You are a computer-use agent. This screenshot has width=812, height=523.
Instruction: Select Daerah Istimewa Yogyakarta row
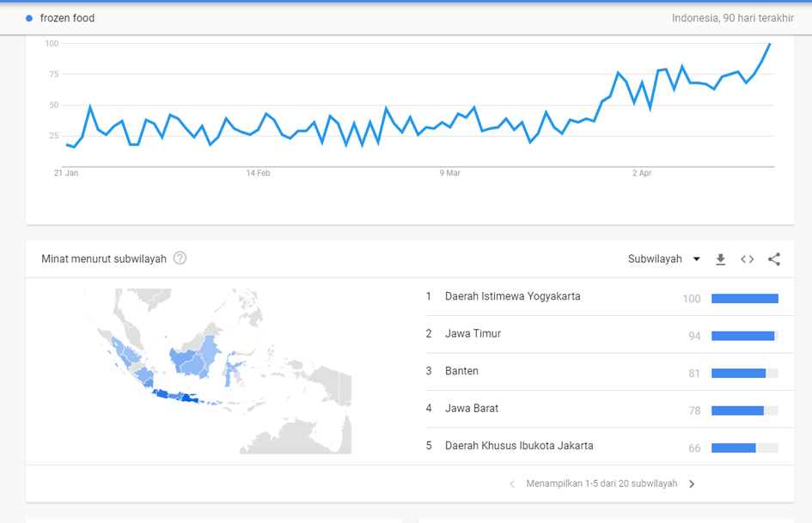click(x=512, y=296)
